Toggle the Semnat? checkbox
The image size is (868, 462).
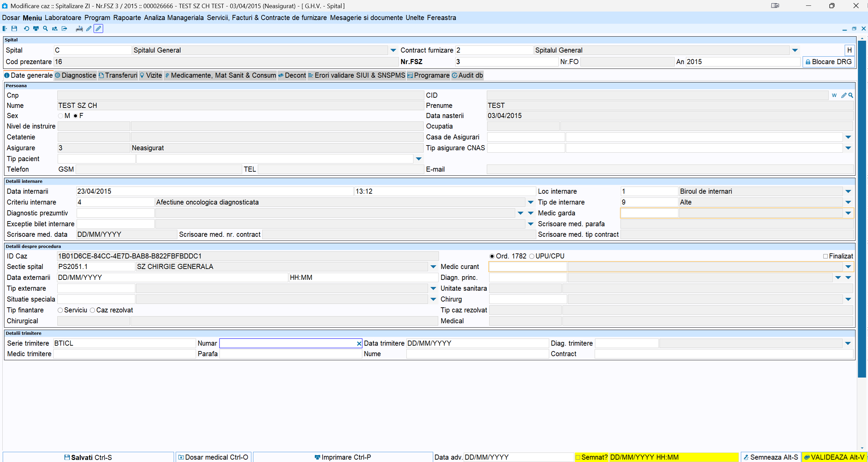click(x=578, y=457)
